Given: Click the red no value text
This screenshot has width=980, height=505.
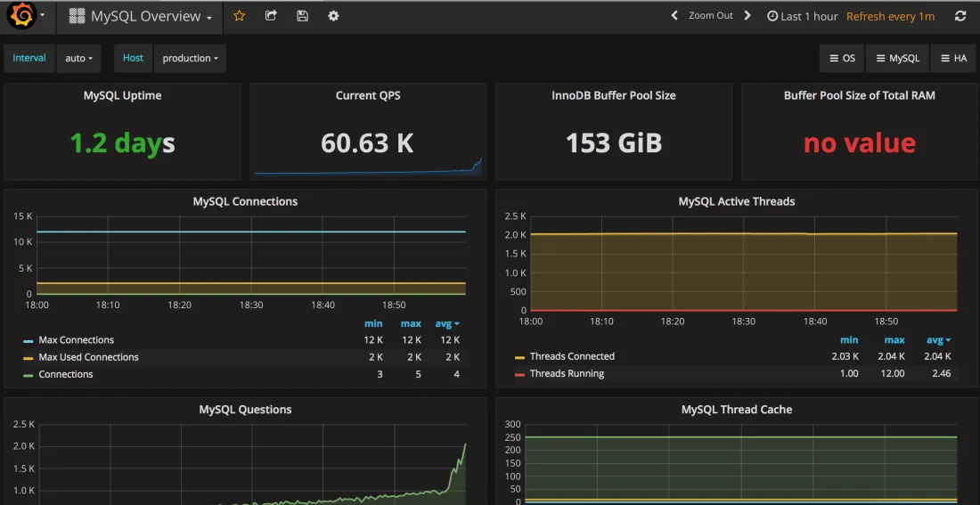Looking at the screenshot, I should point(860,143).
